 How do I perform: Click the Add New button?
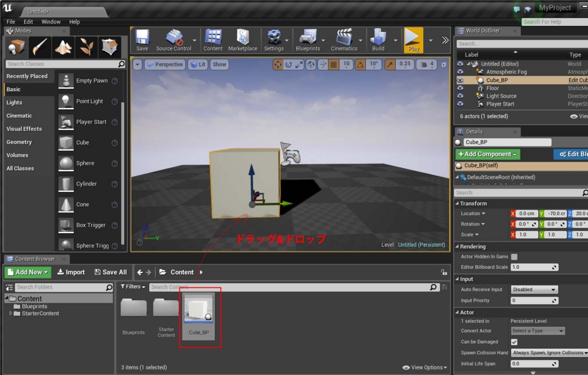point(28,272)
